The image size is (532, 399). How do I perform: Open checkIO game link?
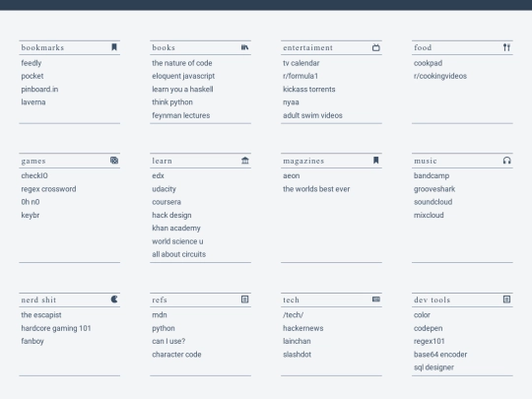(34, 175)
